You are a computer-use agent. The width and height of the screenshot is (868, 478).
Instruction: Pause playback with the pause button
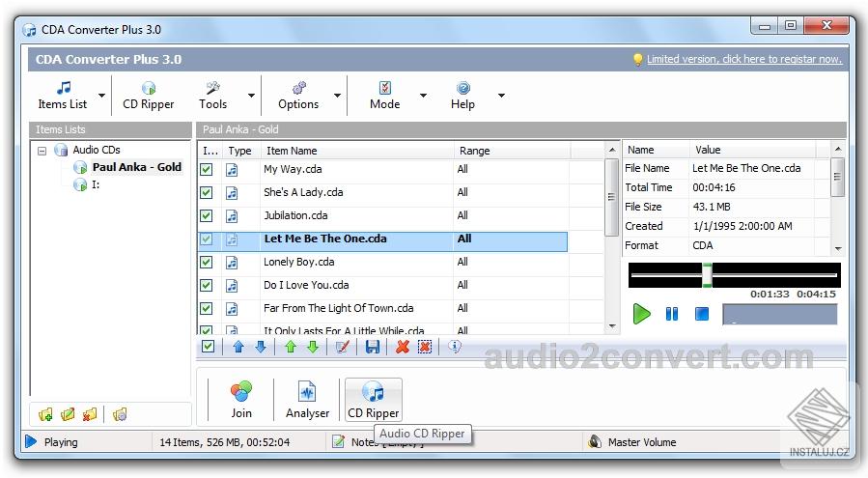click(671, 314)
